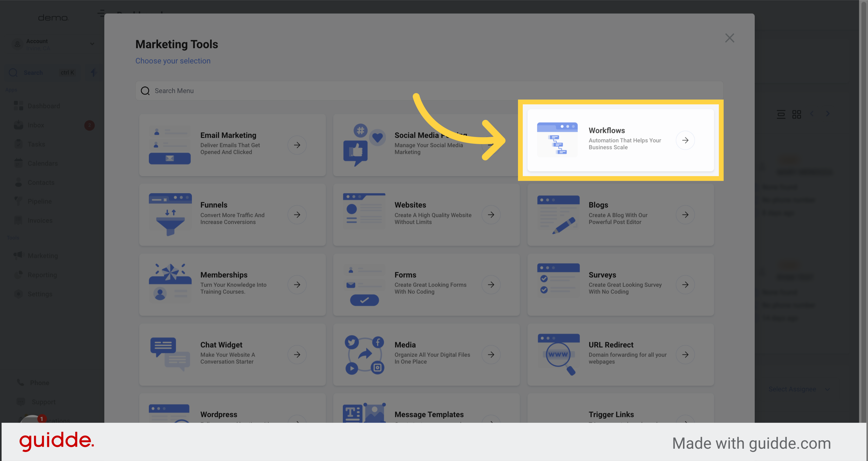Click the Choose your selection link
The image size is (868, 461).
pyautogui.click(x=173, y=61)
